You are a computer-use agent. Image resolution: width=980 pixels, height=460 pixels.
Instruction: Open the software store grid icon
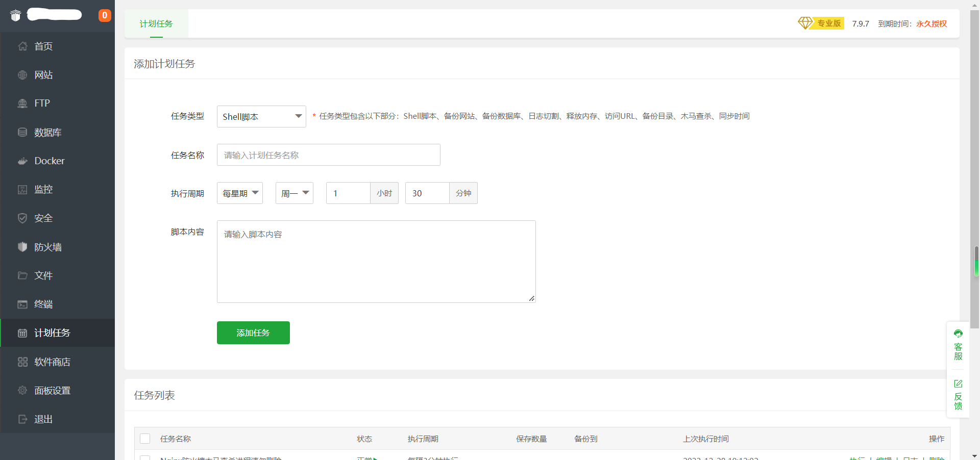(x=22, y=362)
